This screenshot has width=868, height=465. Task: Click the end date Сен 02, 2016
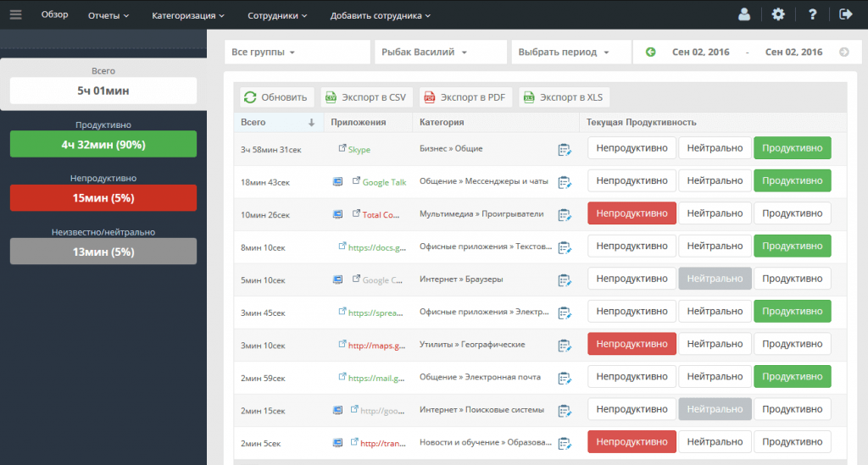(x=793, y=52)
